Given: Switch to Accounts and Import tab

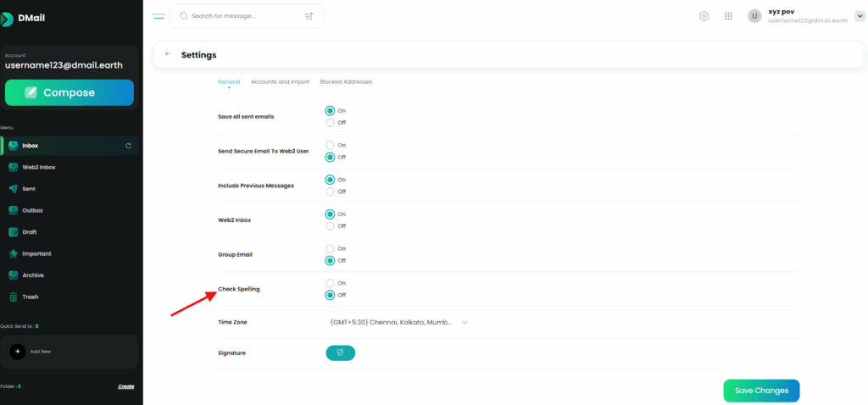Looking at the screenshot, I should point(280,82).
